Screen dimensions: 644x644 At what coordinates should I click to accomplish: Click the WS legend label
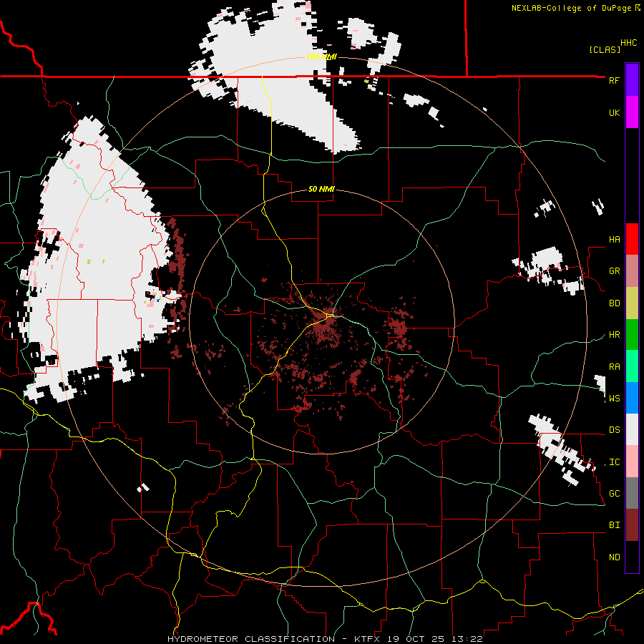coord(614,399)
